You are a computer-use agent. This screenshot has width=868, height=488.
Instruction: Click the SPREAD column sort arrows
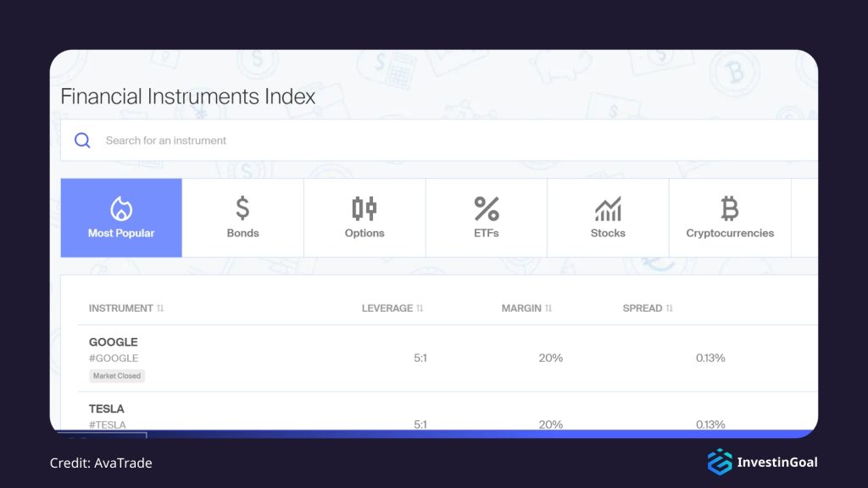[669, 308]
